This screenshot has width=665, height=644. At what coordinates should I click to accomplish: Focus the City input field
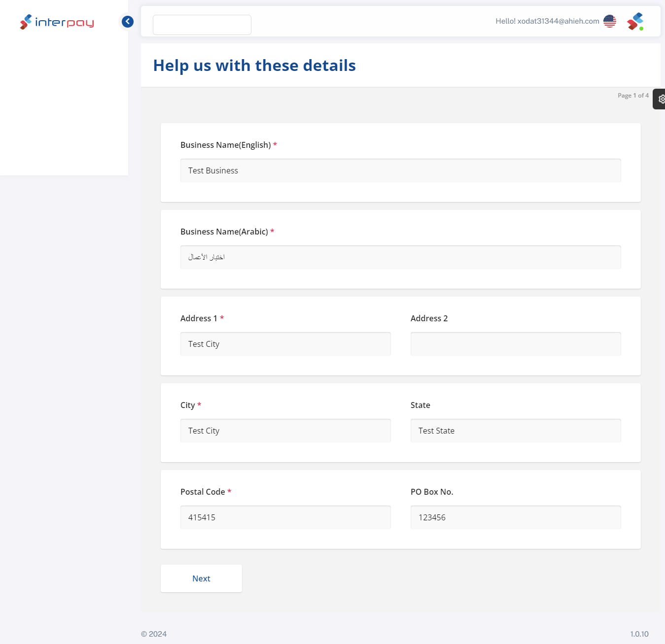point(285,431)
